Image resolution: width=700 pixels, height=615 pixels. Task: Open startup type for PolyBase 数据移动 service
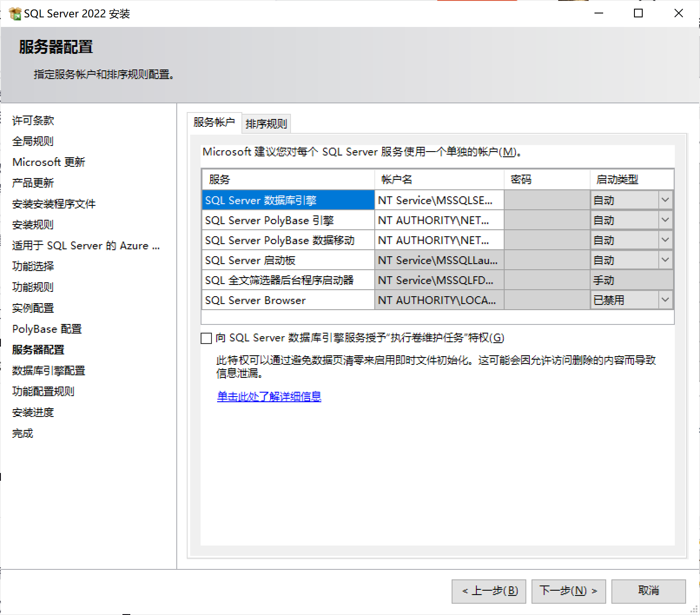[x=665, y=240]
